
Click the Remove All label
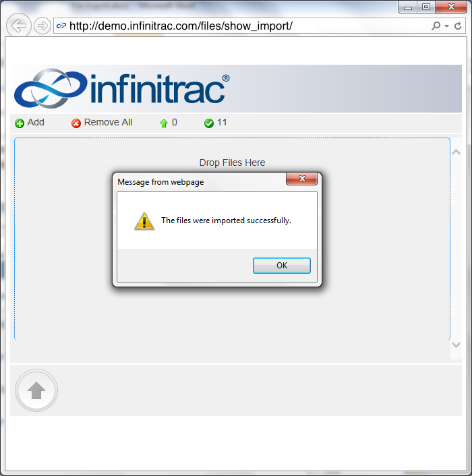click(108, 122)
